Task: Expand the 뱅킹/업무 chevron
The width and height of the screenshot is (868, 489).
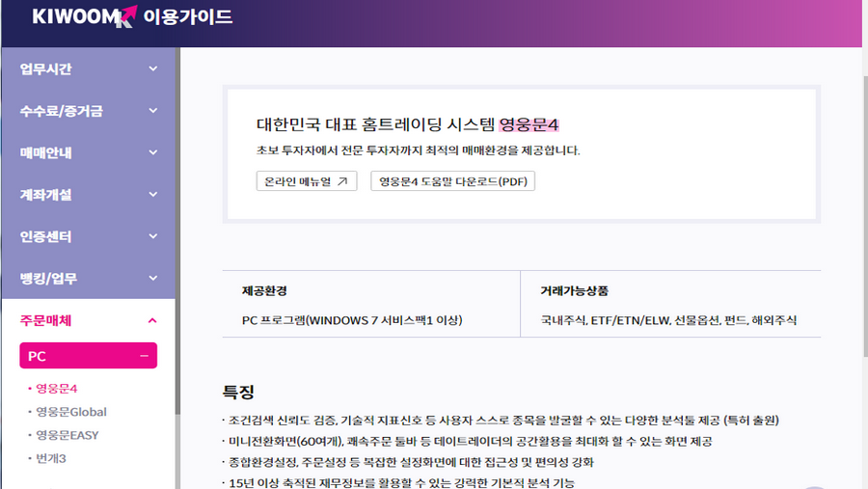Action: pyautogui.click(x=152, y=278)
